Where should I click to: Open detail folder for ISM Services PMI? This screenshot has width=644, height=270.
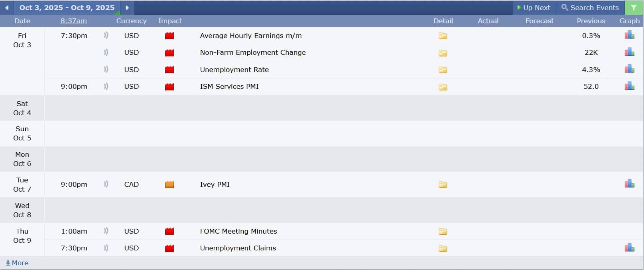443,87
